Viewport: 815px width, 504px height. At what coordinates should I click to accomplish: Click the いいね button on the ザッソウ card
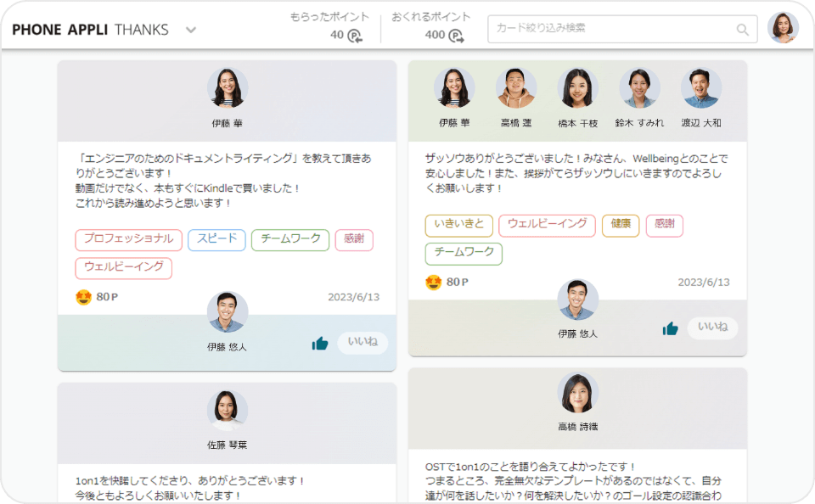[711, 328]
